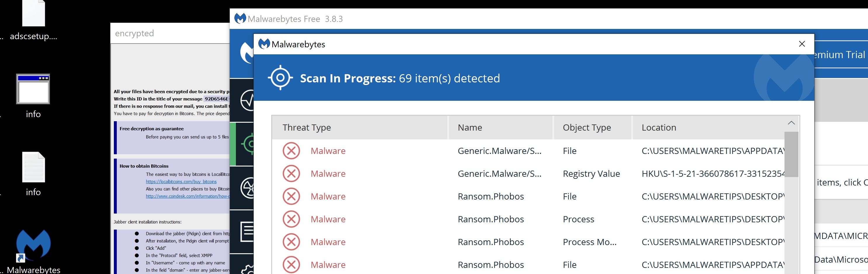Click the info application window desktop icon
The width and height of the screenshot is (868, 274).
point(33,89)
